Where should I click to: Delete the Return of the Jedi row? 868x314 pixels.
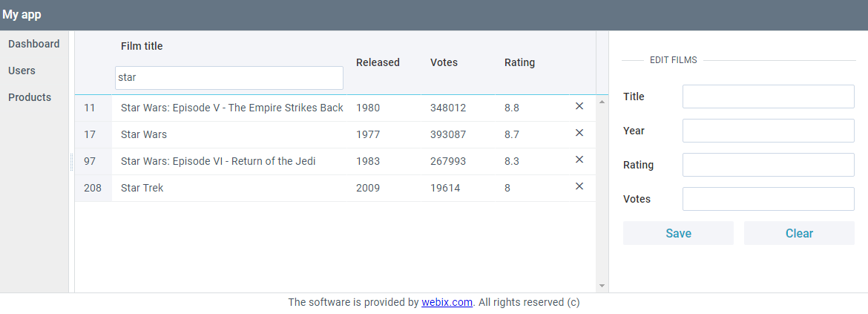579,160
